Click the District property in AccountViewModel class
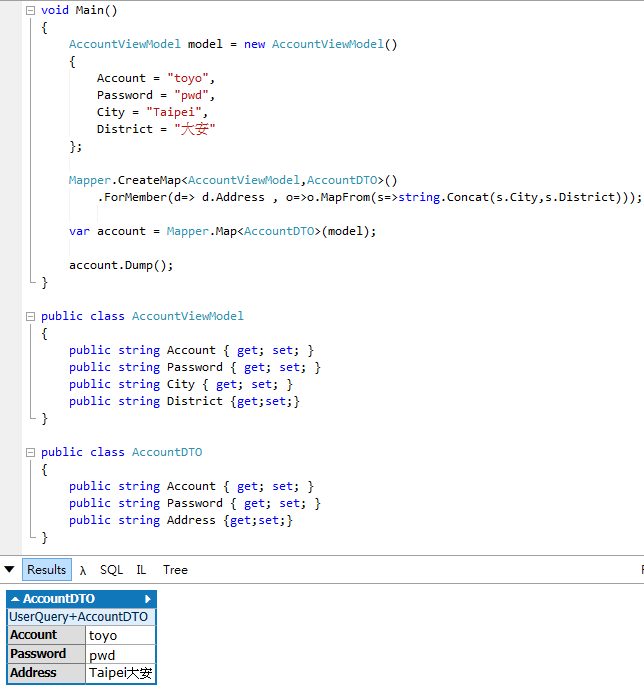This screenshot has width=644, height=687. pyautogui.click(x=195, y=401)
